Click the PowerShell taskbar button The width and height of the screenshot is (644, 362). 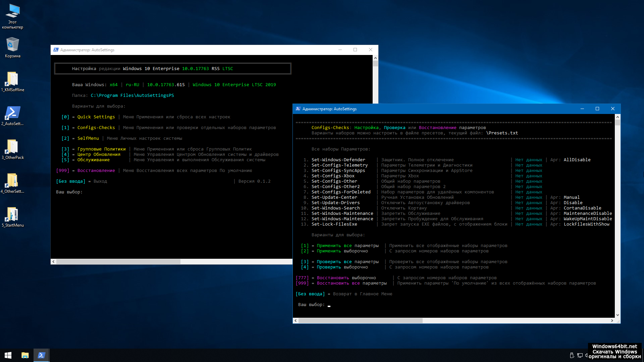[x=42, y=355]
